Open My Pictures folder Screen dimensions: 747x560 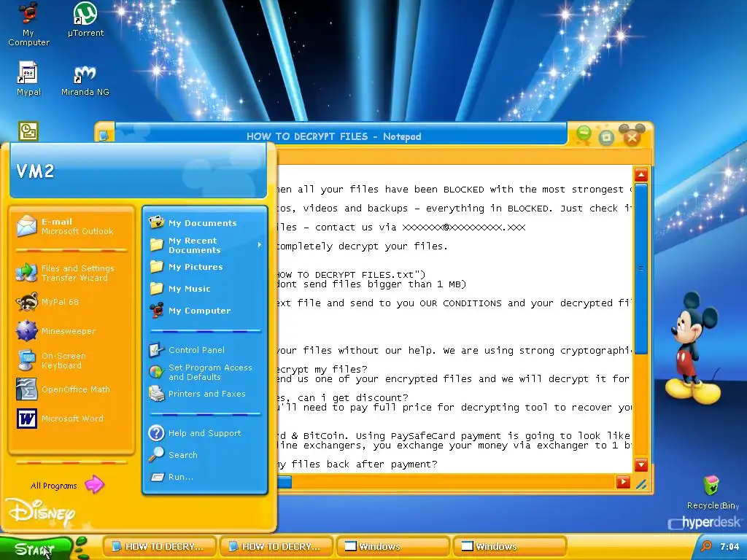pos(204,267)
